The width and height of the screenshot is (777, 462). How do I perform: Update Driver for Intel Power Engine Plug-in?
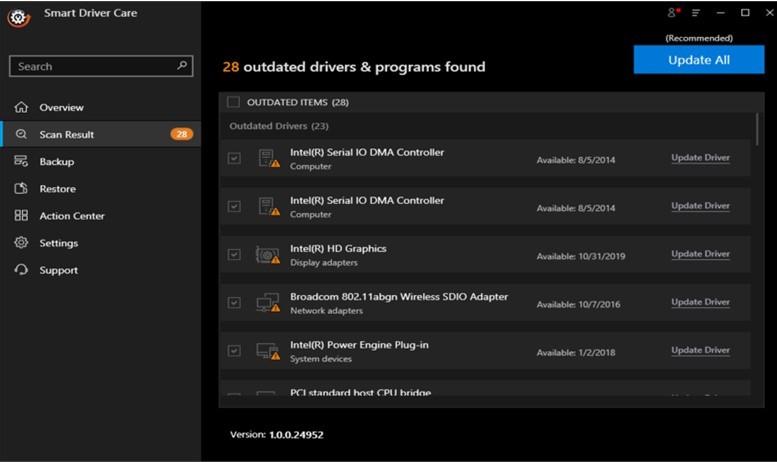(x=700, y=350)
